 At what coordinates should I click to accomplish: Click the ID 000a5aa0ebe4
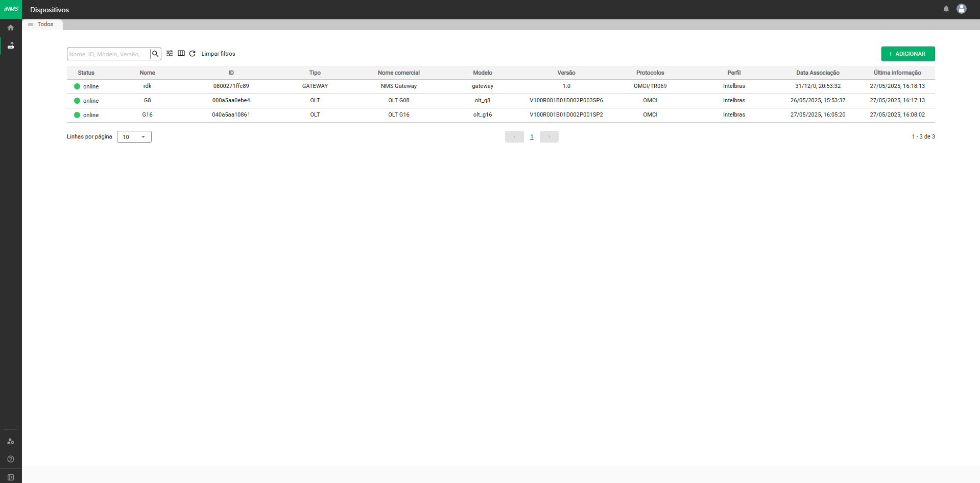tap(231, 100)
